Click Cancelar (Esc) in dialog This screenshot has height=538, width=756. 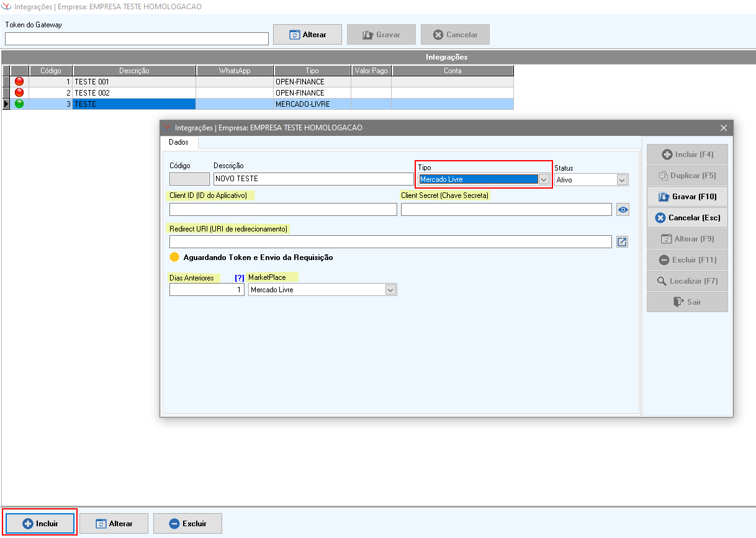(687, 218)
